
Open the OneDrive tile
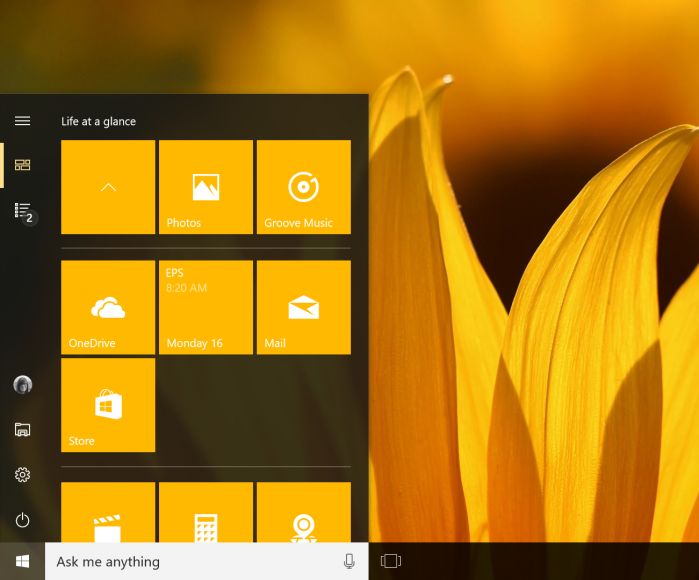point(108,307)
